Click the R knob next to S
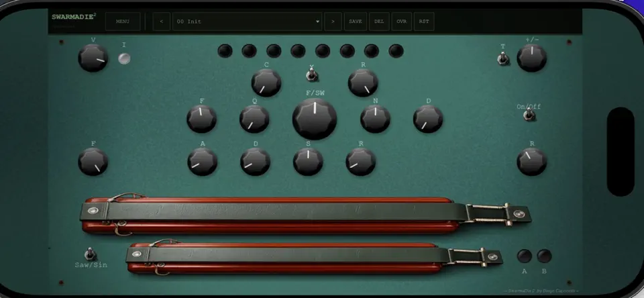 click(361, 162)
